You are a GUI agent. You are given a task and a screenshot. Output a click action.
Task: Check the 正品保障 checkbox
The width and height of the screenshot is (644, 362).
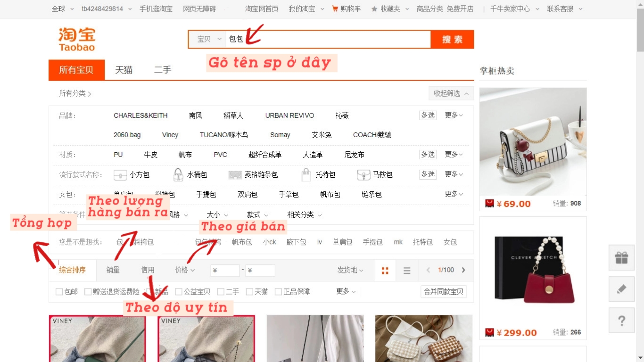[278, 292]
